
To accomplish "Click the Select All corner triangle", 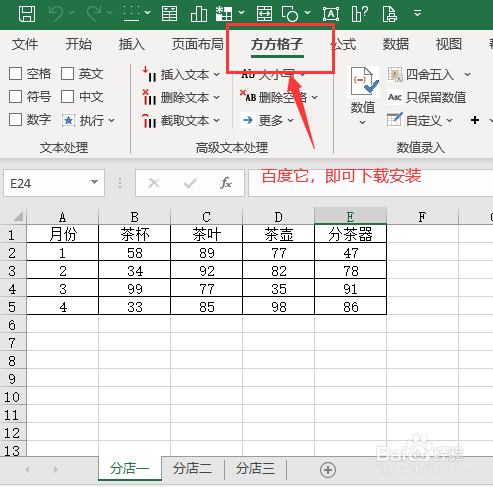I will tap(18, 217).
